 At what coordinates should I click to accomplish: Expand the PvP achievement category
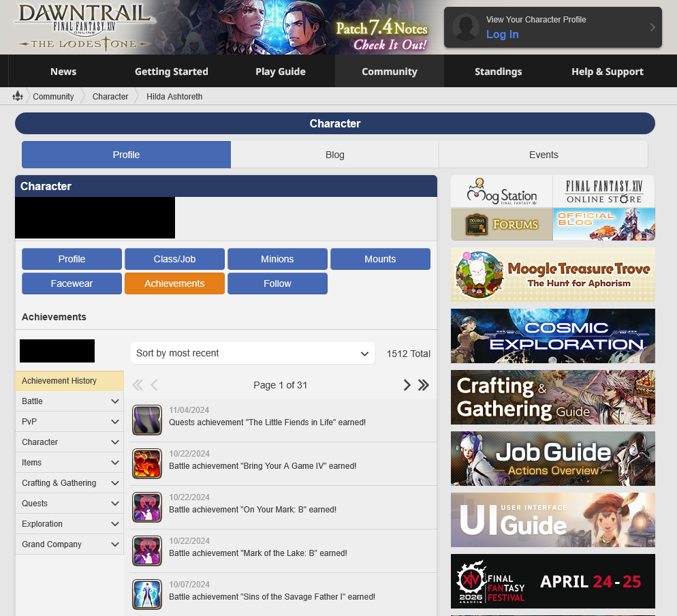[69, 422]
